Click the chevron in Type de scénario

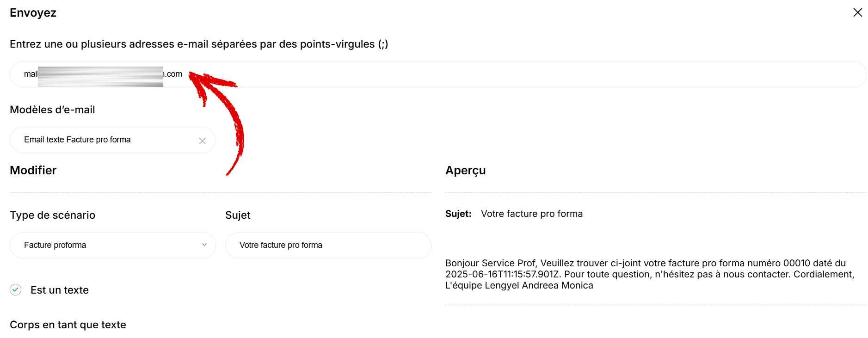pyautogui.click(x=204, y=245)
